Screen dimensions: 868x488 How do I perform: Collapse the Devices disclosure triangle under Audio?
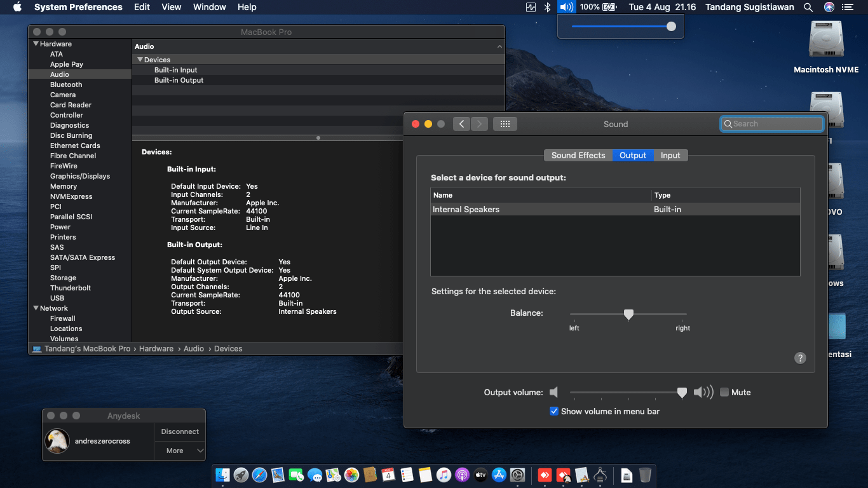pyautogui.click(x=140, y=59)
